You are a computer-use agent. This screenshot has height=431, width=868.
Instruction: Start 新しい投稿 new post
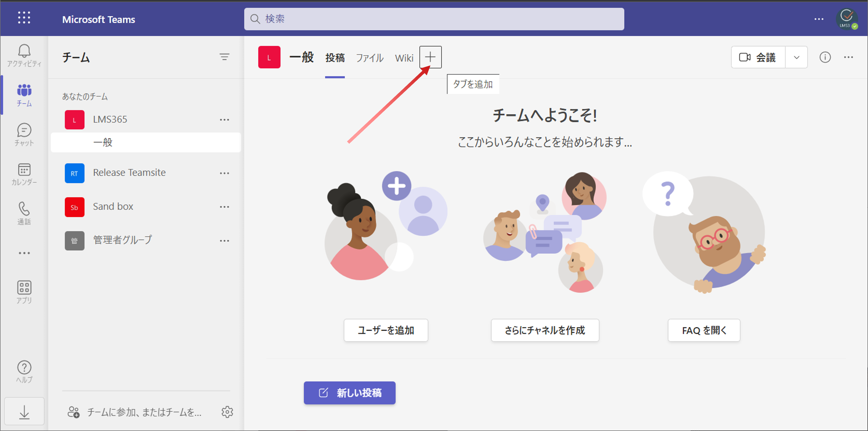pos(349,393)
